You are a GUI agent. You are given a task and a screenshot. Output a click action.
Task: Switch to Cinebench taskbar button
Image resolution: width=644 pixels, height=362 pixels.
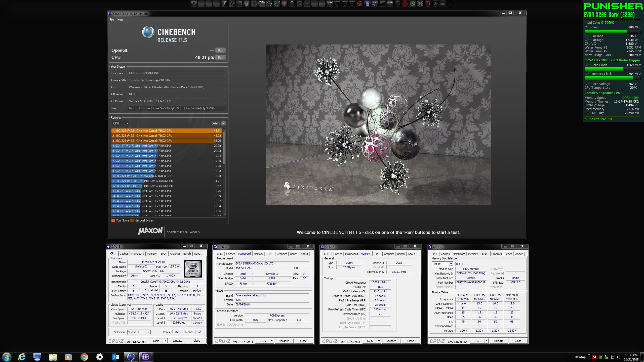131,357
